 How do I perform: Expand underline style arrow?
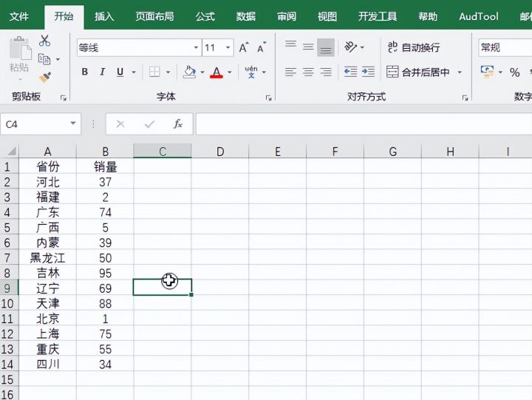tap(134, 72)
